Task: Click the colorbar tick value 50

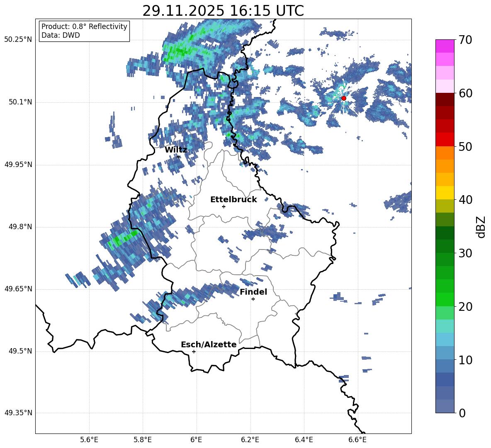Action: [465, 146]
